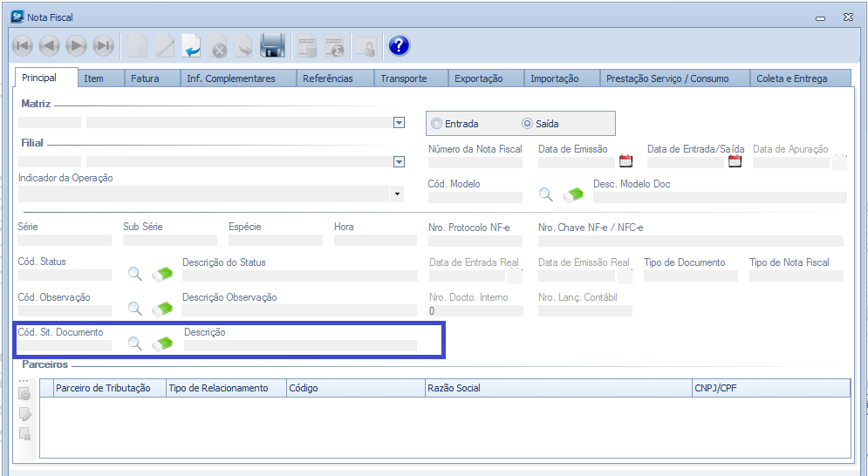Open calendar for Data de Emissão
This screenshot has height=476, width=868.
pyautogui.click(x=625, y=161)
